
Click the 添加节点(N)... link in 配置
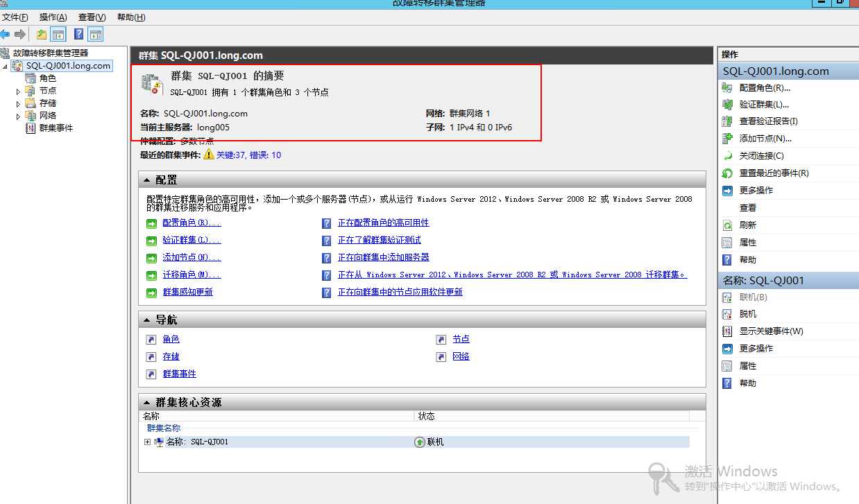192,257
